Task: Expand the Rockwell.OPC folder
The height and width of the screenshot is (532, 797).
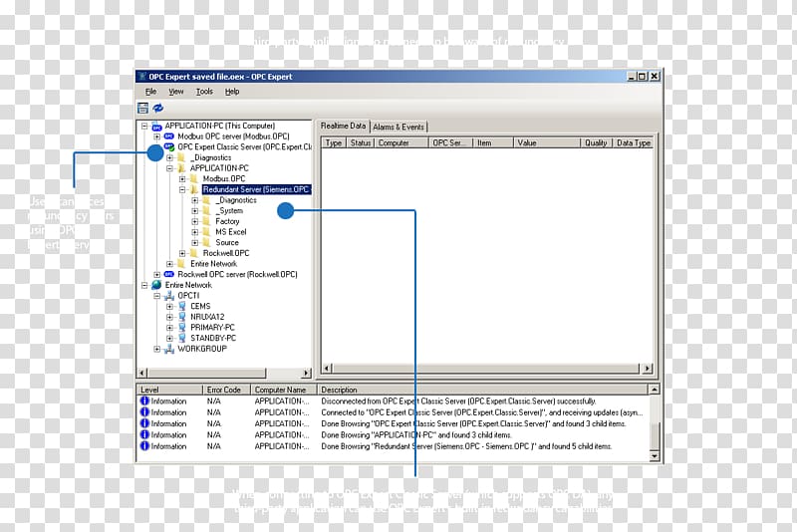Action: click(x=182, y=253)
